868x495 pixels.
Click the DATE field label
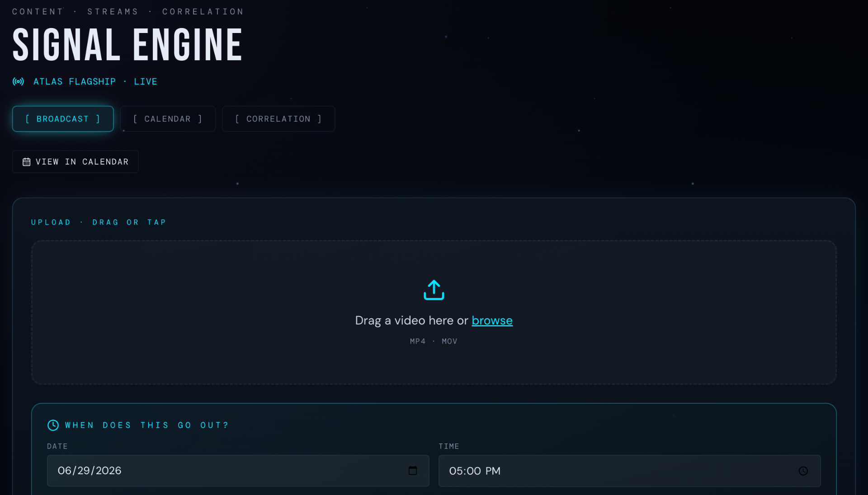coord(57,446)
